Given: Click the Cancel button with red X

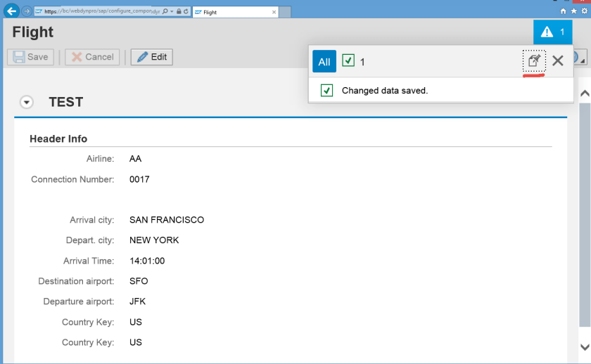Looking at the screenshot, I should click(x=92, y=57).
